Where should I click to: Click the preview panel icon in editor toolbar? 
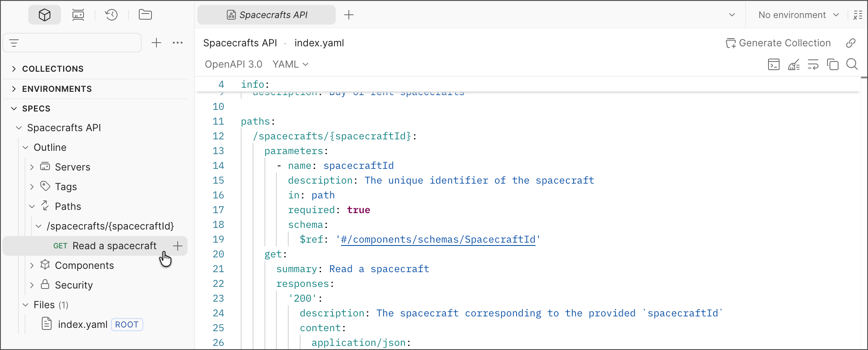(x=774, y=64)
